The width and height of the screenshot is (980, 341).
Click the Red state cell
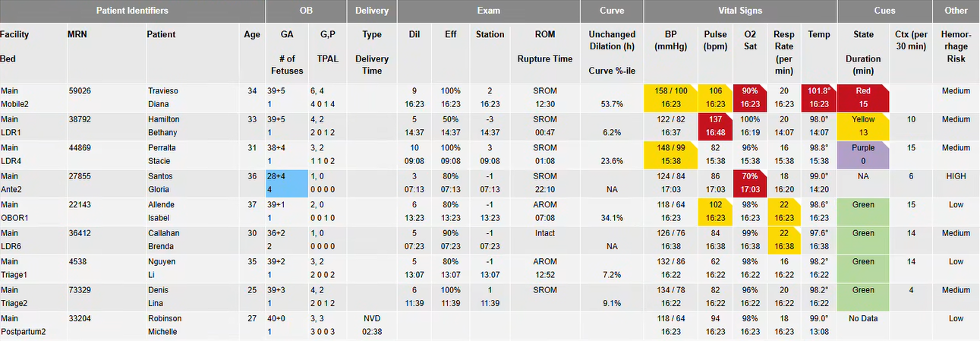tap(863, 97)
